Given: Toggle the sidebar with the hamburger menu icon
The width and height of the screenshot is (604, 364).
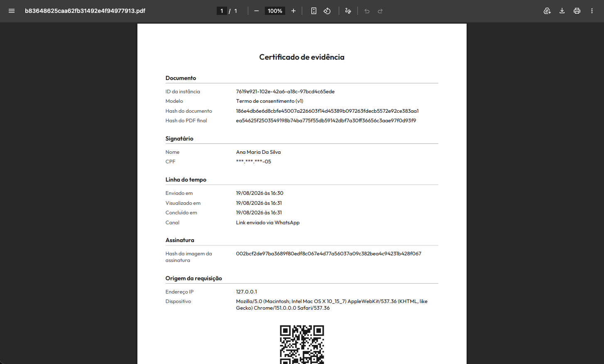Looking at the screenshot, I should point(12,11).
